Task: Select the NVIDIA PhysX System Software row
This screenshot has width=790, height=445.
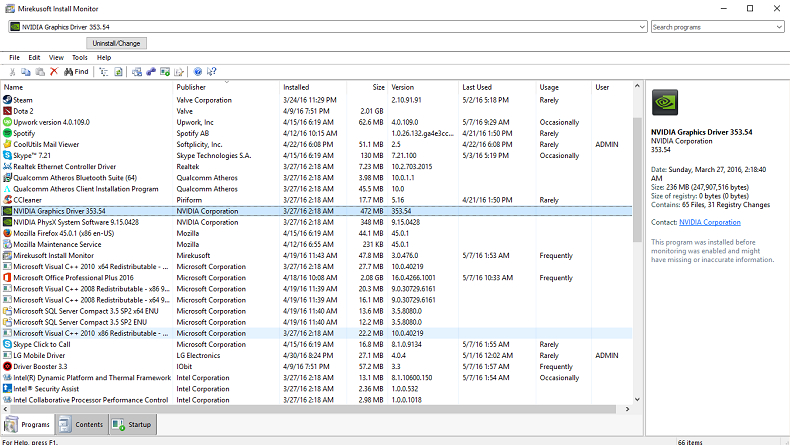Action: tap(316, 222)
